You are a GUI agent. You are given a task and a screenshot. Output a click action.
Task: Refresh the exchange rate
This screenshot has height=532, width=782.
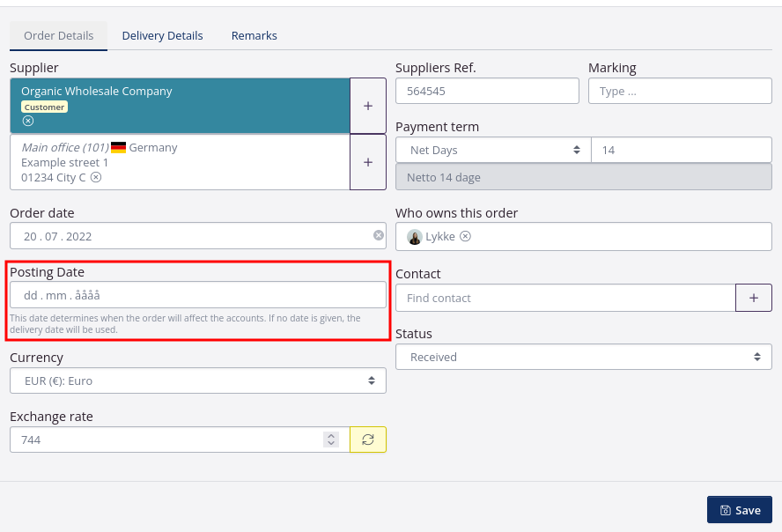pyautogui.click(x=368, y=440)
